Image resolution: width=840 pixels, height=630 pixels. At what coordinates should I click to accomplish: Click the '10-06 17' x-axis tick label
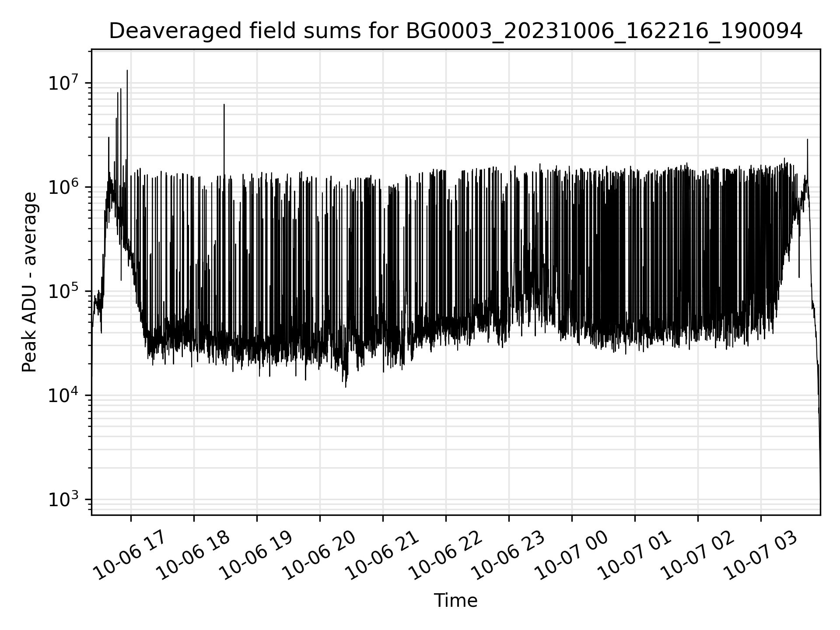[131, 555]
